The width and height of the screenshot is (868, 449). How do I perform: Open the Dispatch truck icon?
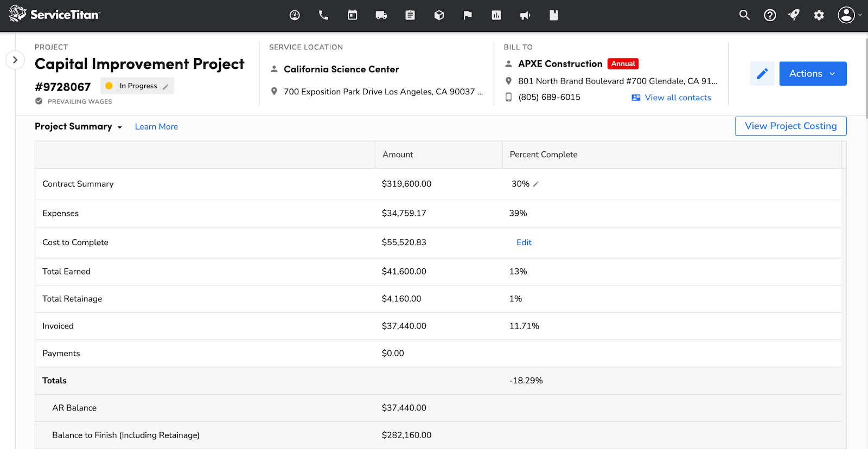[x=381, y=15]
